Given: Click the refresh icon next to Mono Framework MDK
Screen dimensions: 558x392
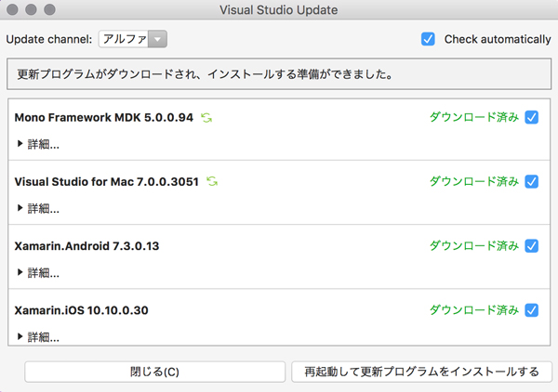Looking at the screenshot, I should click(x=206, y=118).
